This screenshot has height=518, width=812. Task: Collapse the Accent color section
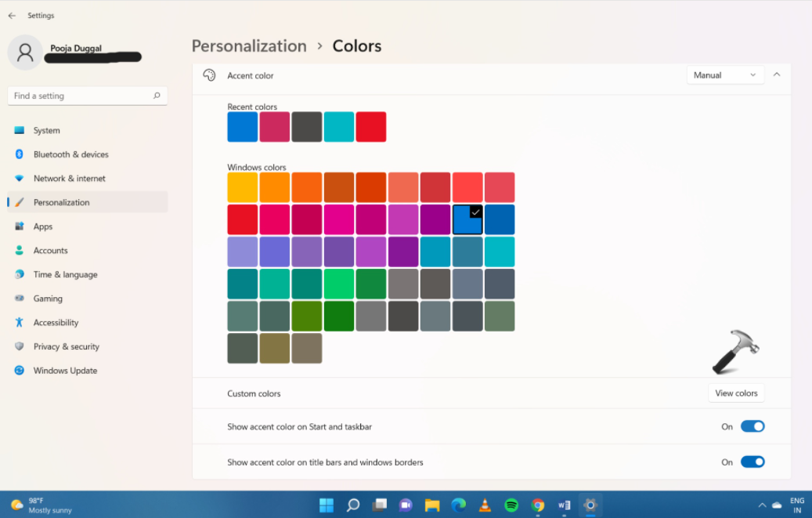777,75
